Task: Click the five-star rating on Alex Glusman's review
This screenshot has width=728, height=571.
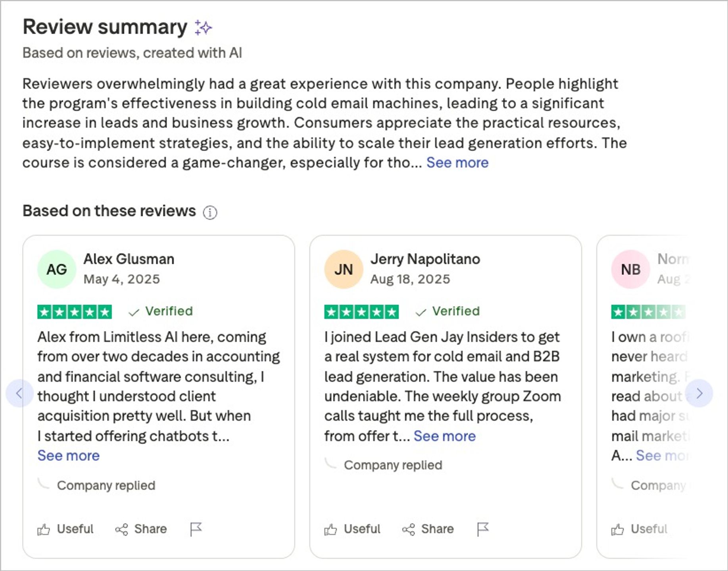Action: [75, 312]
